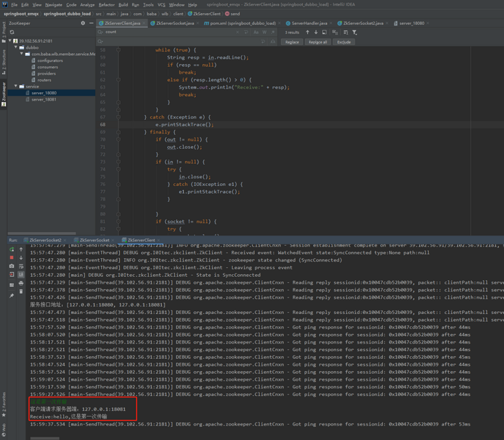The width and height of the screenshot is (504, 440).
Task: Pin the Run tab
Action: [x=12, y=295]
